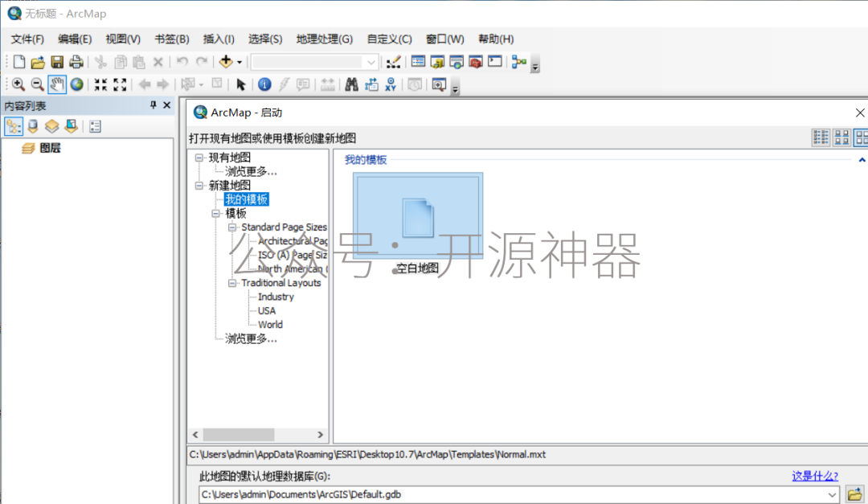
Task: Launch the ModelBuilder window icon
Action: [x=518, y=62]
